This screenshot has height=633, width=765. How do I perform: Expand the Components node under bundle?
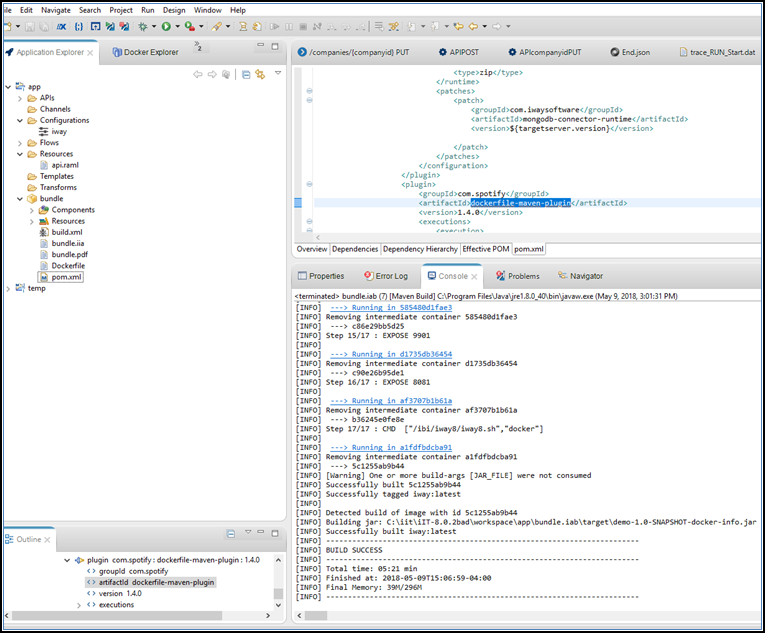(x=32, y=210)
